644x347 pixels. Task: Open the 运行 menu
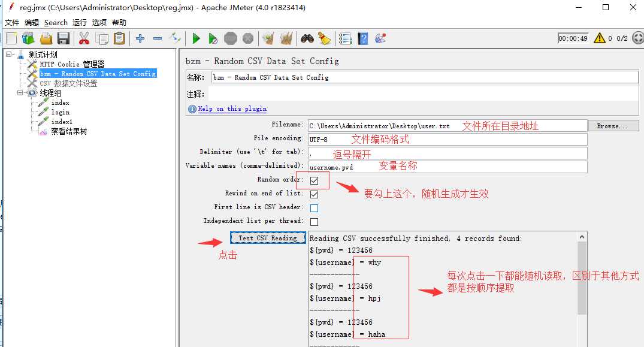tap(80, 23)
